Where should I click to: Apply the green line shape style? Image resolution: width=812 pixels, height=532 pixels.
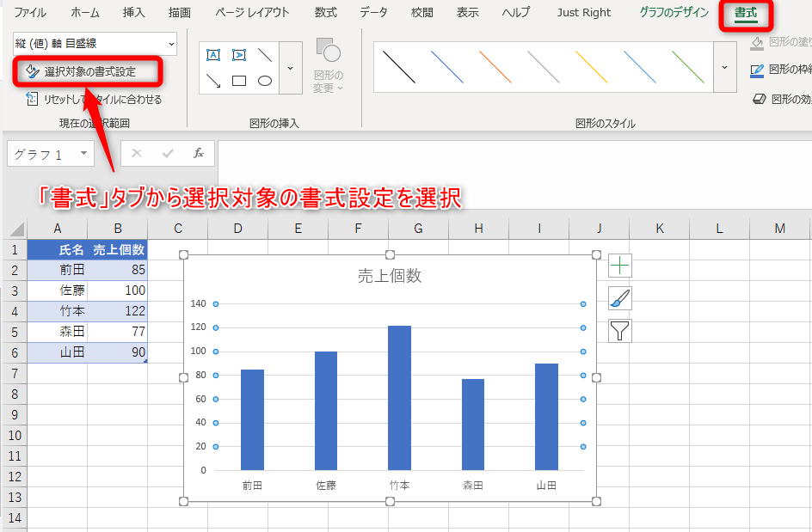click(687, 67)
